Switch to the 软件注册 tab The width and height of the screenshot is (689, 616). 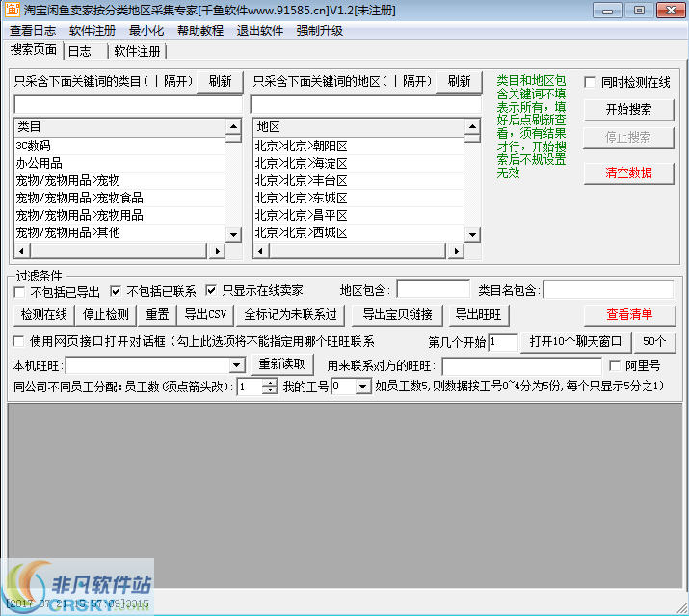point(137,51)
